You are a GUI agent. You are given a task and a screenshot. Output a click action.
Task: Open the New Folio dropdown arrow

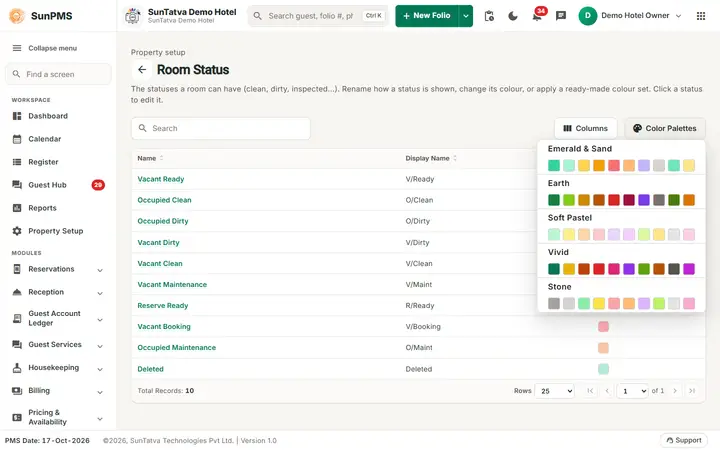click(x=466, y=16)
